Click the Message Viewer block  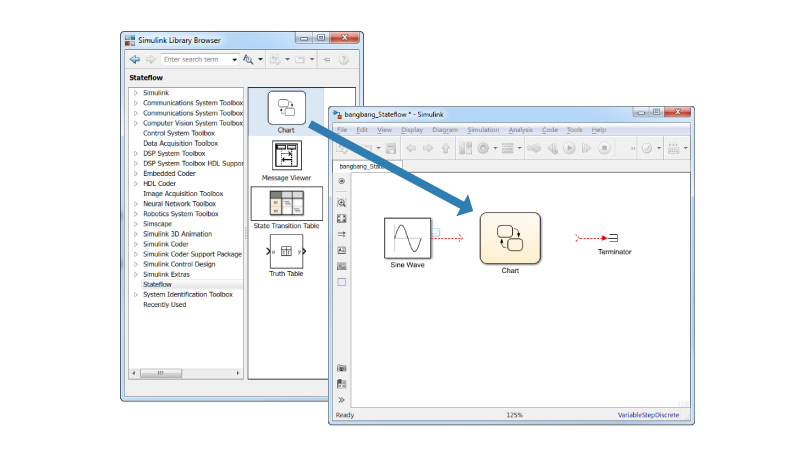coord(286,156)
